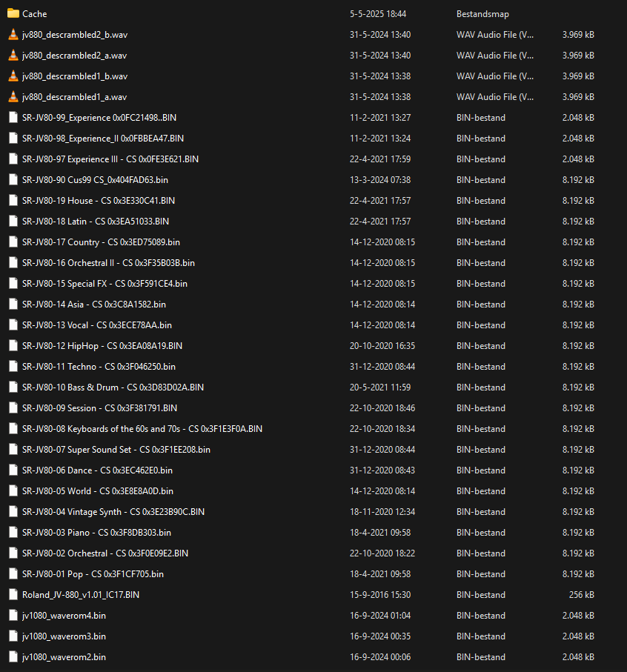627x672 pixels.
Task: Select the file name 'jv880_descrambled1_a.wav'
Action: coord(75,97)
